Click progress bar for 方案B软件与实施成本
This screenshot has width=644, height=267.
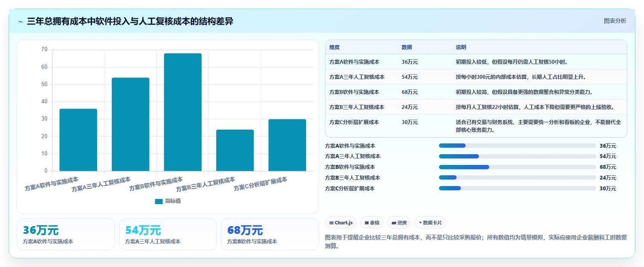[x=518, y=167]
